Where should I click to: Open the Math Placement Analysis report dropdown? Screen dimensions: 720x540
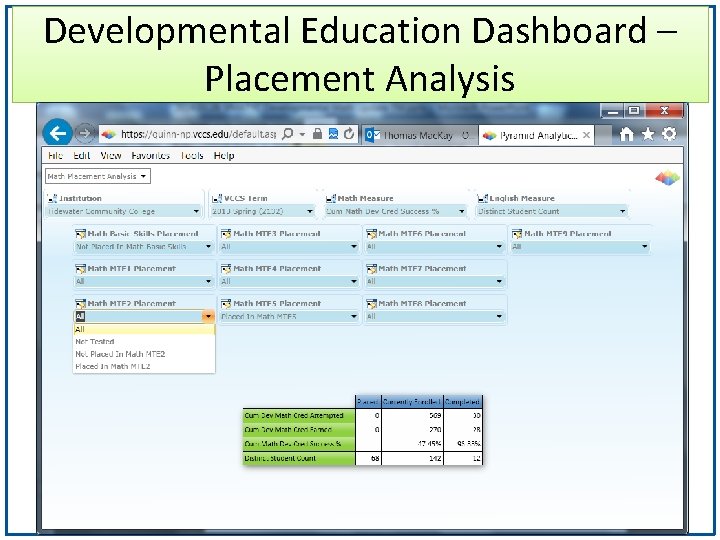pyautogui.click(x=98, y=176)
